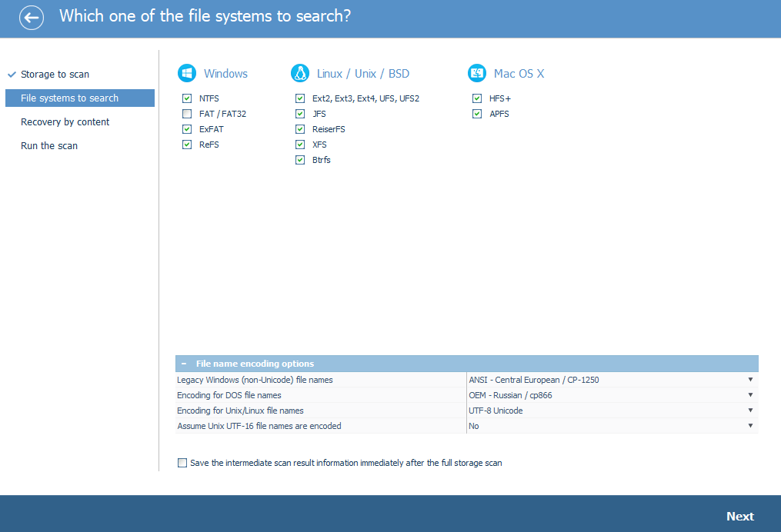The image size is (781, 532).
Task: Disable the ReiserFS checkbox
Action: pyautogui.click(x=300, y=129)
